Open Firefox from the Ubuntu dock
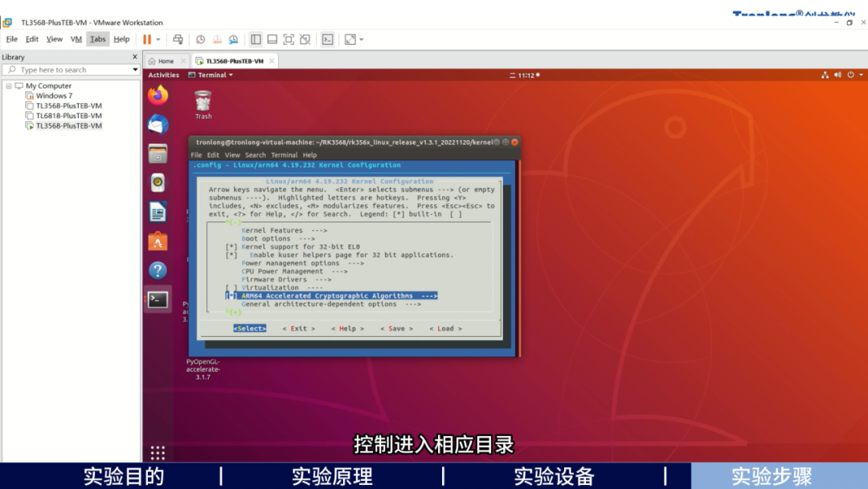 coord(158,94)
